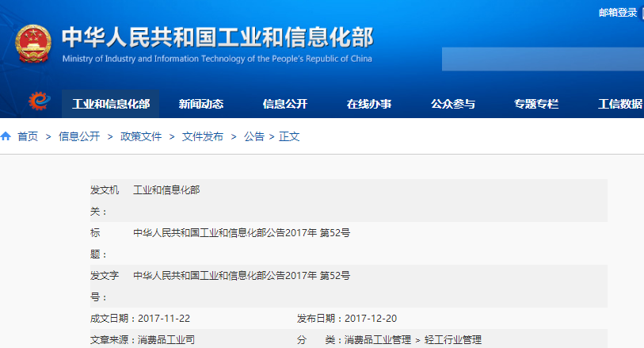Image resolution: width=644 pixels, height=348 pixels.
Task: Open the 新闻动态 navigation menu
Action: click(x=201, y=104)
